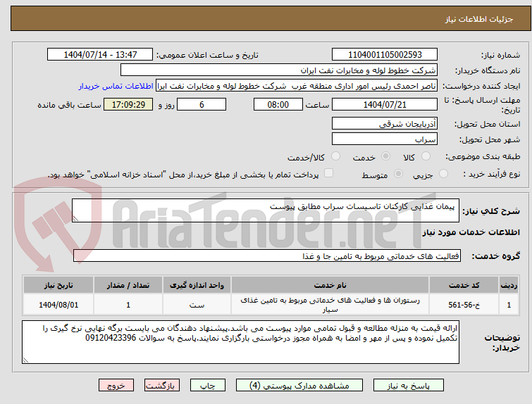Click the شهر محل تحویل label

point(490,139)
